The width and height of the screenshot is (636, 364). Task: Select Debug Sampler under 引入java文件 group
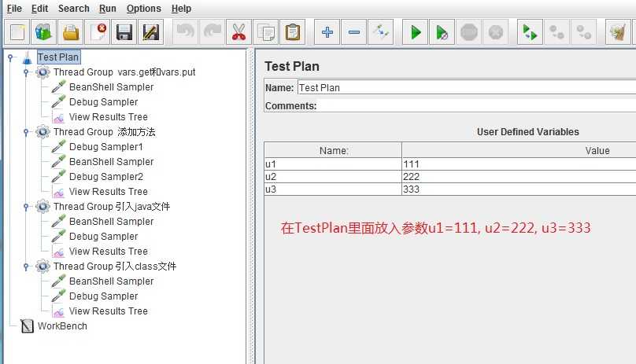coord(103,237)
